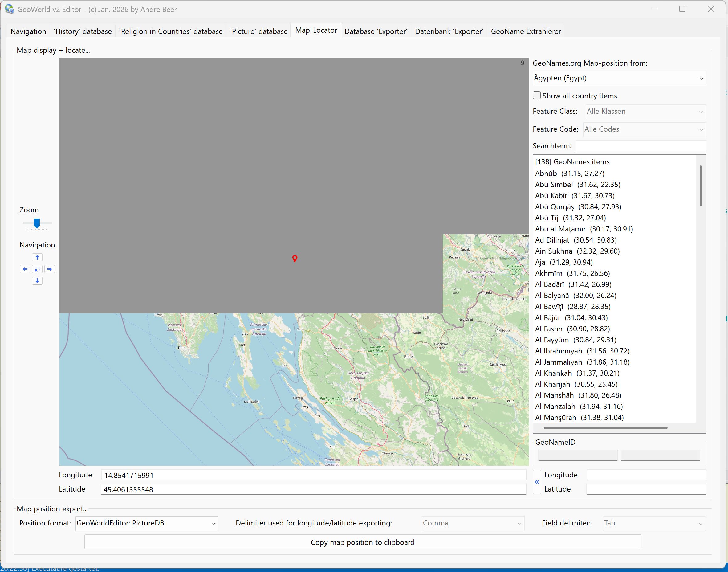The width and height of the screenshot is (728, 572).
Task: Click the center map navigation icon
Action: (37, 269)
